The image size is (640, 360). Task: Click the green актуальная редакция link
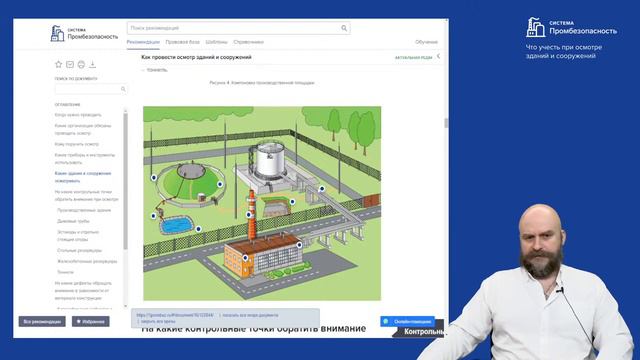point(413,58)
